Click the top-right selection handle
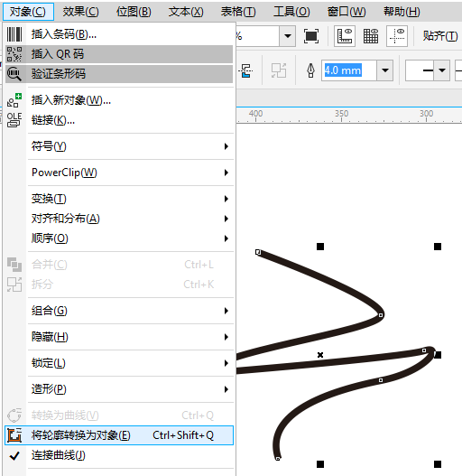Viewport: 462px width, 476px height. [438, 247]
